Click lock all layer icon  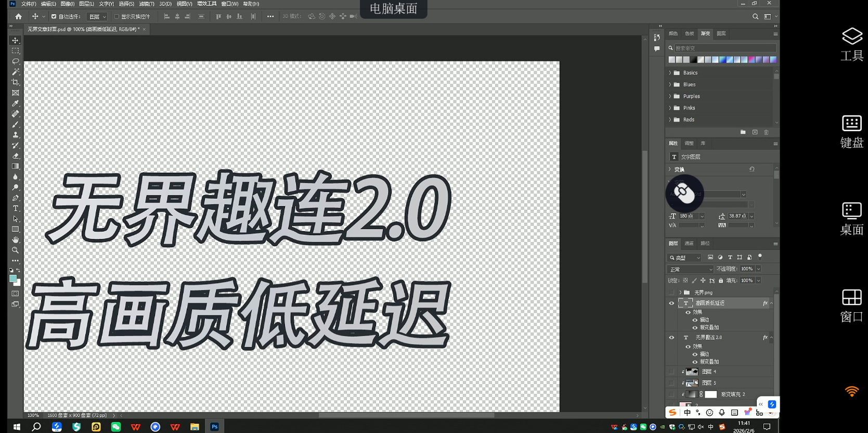coord(721,281)
